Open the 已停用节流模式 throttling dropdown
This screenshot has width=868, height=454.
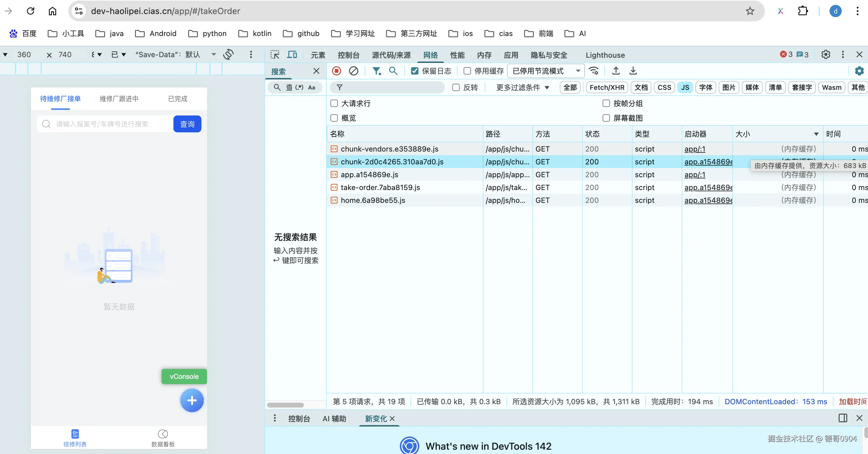[545, 71]
